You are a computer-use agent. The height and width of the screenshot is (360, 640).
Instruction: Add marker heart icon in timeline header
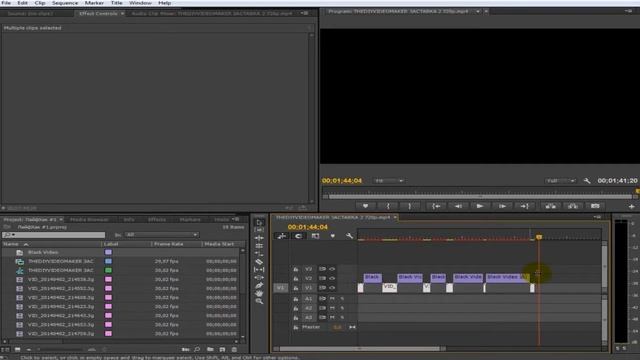[333, 236]
